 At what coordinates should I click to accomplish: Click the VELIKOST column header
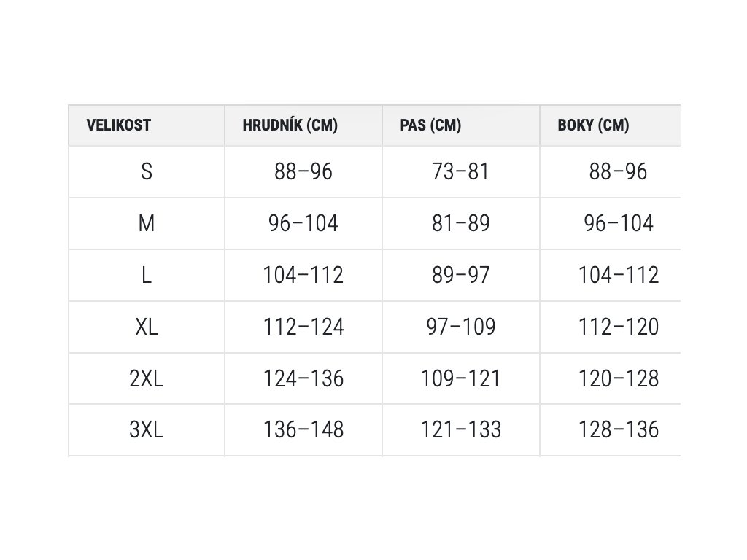point(119,125)
